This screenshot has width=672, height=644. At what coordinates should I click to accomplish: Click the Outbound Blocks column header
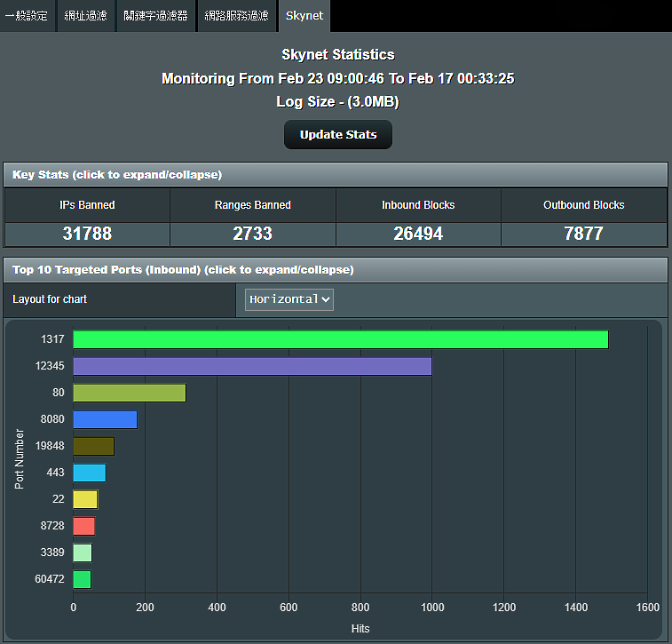(x=584, y=205)
